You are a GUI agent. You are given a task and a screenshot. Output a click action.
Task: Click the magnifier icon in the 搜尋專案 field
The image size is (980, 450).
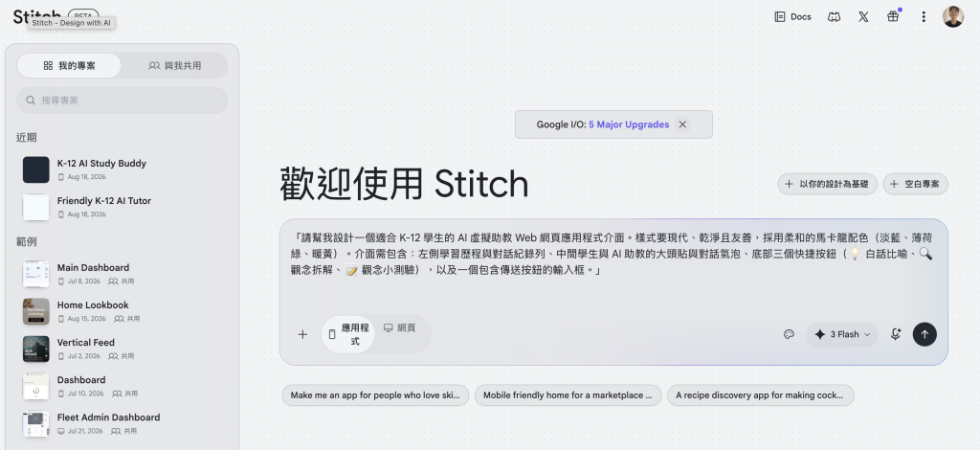[31, 100]
